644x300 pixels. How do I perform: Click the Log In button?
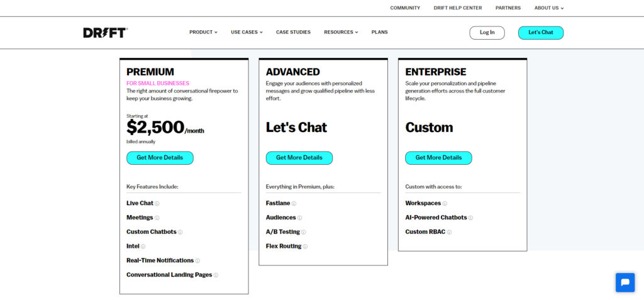[487, 33]
